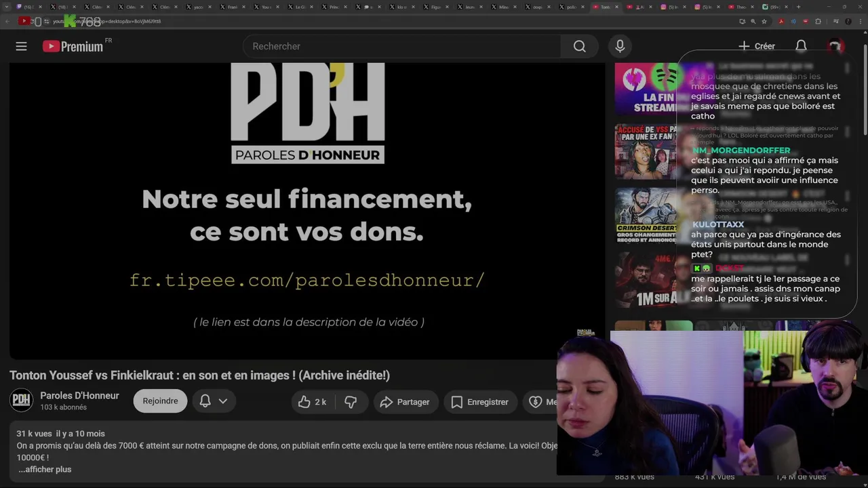
Task: Open the notifications bell in the header
Action: coord(801,46)
